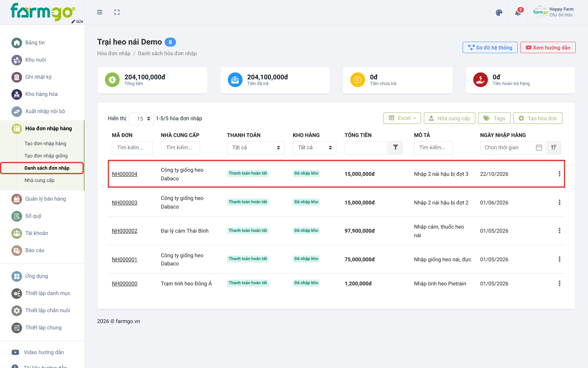Filter total amount with funnel icon

(x=395, y=147)
